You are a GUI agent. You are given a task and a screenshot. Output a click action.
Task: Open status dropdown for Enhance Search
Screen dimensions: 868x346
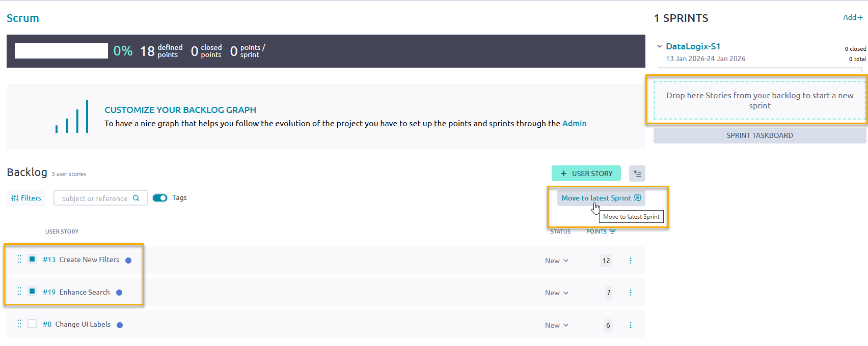pos(556,293)
